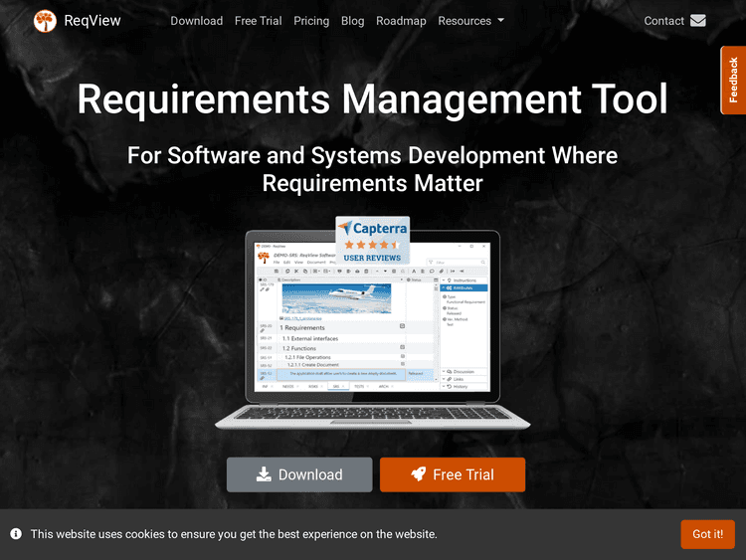Go to Free Trial in navigation bar
746x560 pixels.
[259, 21]
